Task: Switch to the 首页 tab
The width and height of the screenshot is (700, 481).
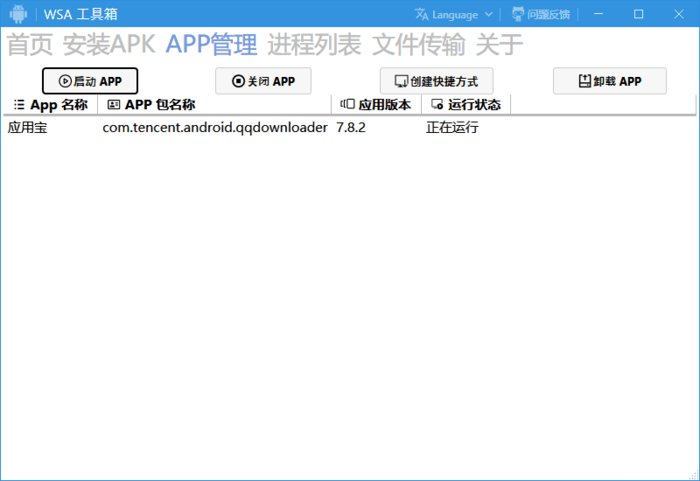Action: [x=30, y=45]
